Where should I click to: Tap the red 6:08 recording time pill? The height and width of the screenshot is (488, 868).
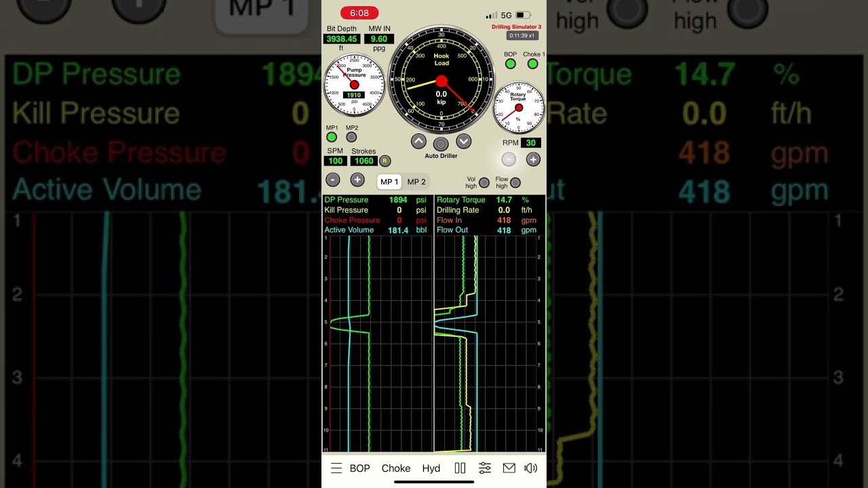tap(359, 14)
